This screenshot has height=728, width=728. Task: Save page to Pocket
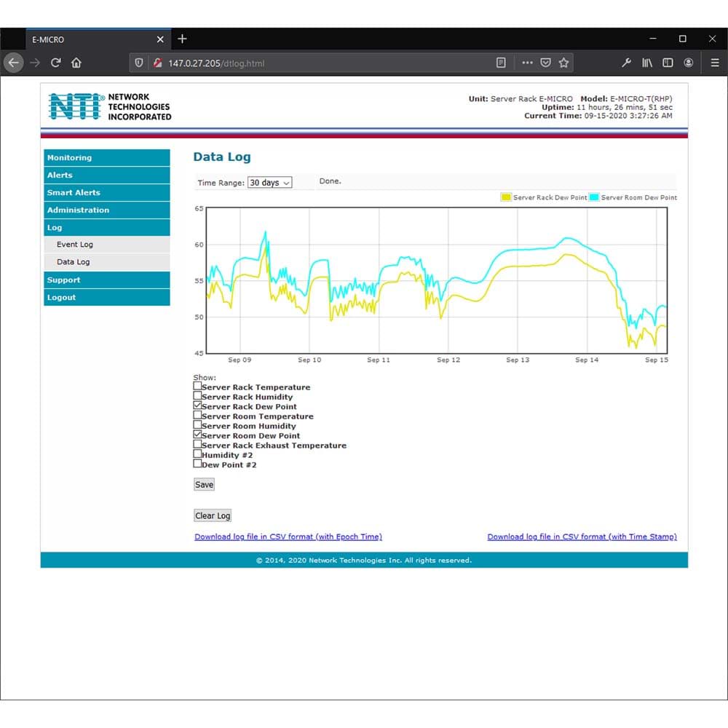[545, 63]
